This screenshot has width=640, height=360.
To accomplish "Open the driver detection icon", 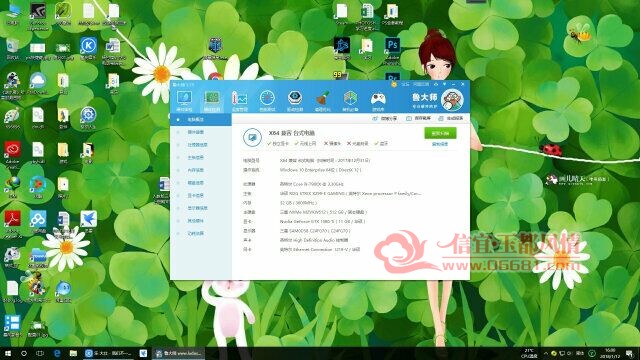I will (295, 100).
